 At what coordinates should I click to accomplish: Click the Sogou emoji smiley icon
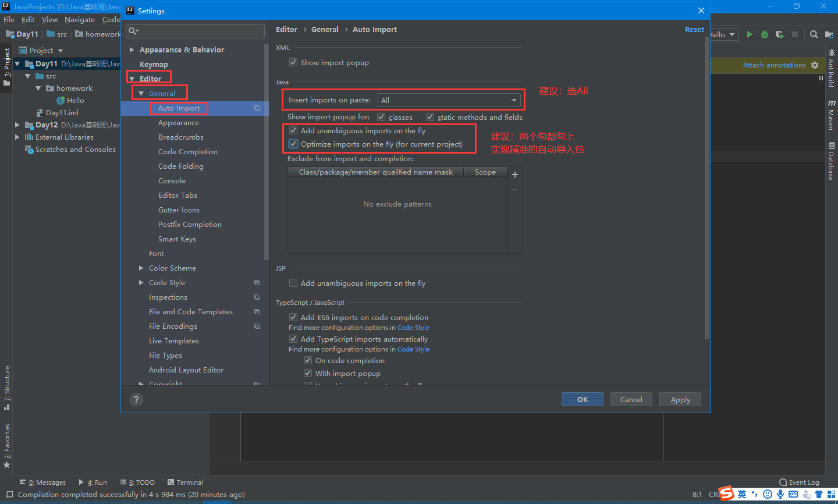768,494
